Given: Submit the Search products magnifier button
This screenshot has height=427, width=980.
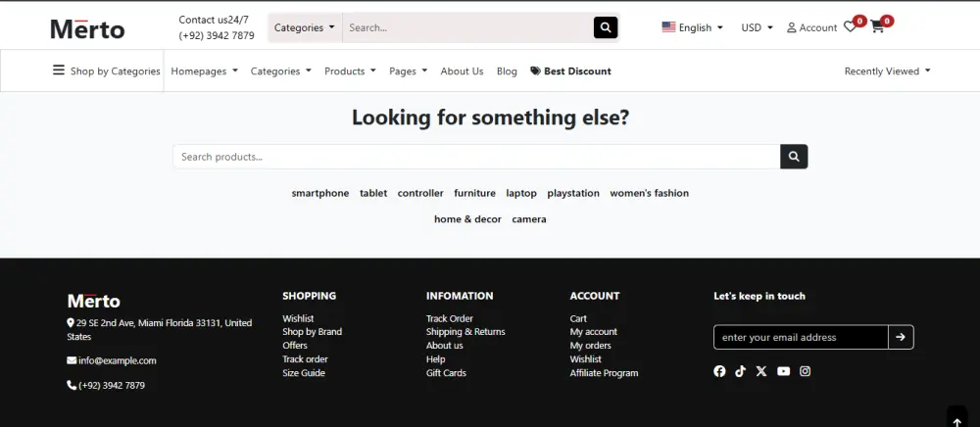Looking at the screenshot, I should click(x=794, y=157).
